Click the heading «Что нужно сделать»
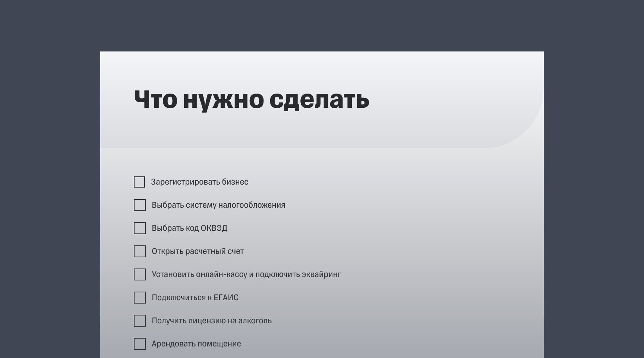Screen dimensions: 644x358 click(251, 100)
